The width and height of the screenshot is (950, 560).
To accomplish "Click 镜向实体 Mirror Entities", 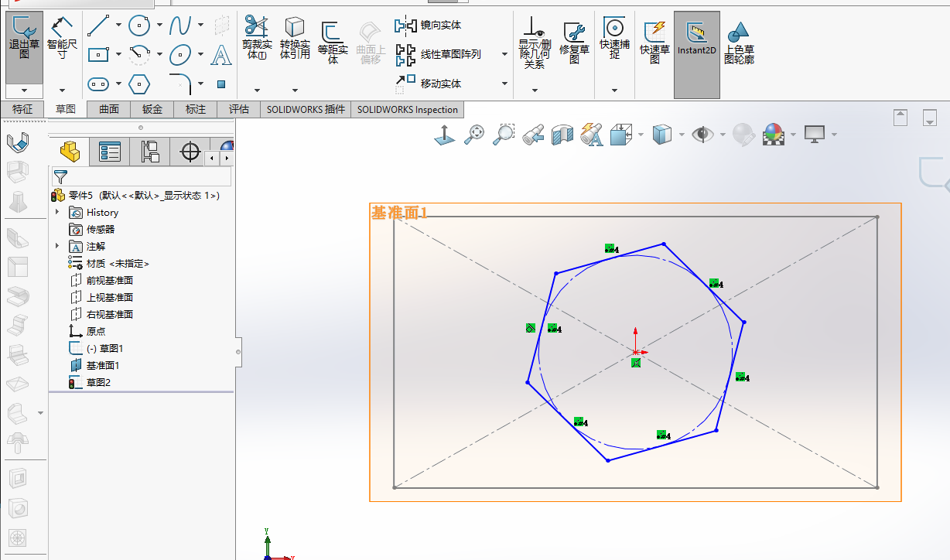I will (x=429, y=26).
